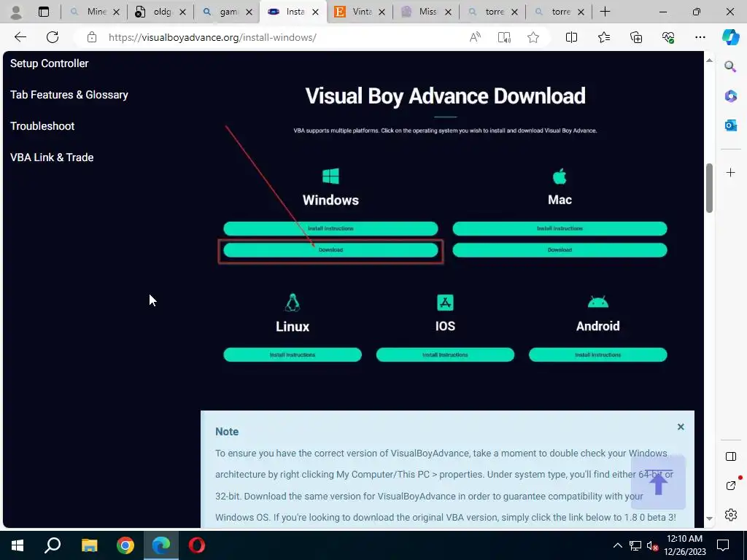
Task: Open the browser profile icon
Action: tap(16, 12)
